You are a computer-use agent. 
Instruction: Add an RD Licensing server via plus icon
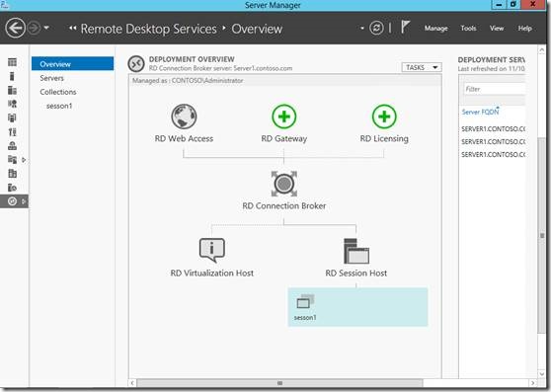coord(384,117)
